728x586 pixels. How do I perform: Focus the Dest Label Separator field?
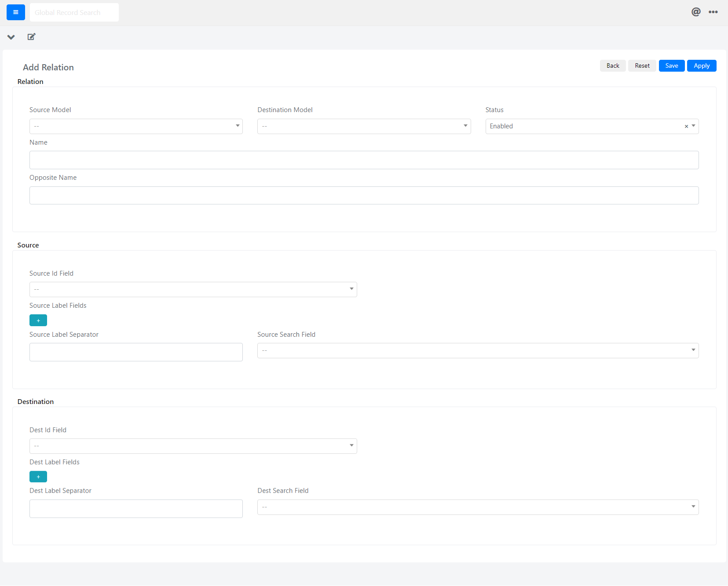pyautogui.click(x=136, y=509)
